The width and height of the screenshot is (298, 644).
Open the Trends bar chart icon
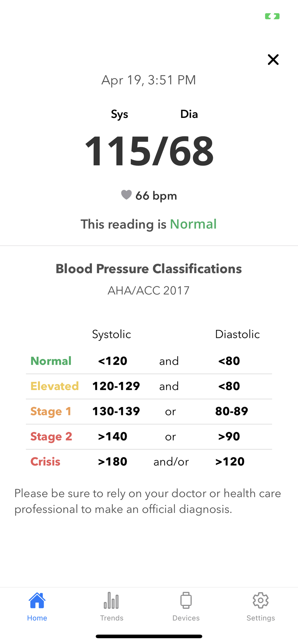(x=111, y=601)
